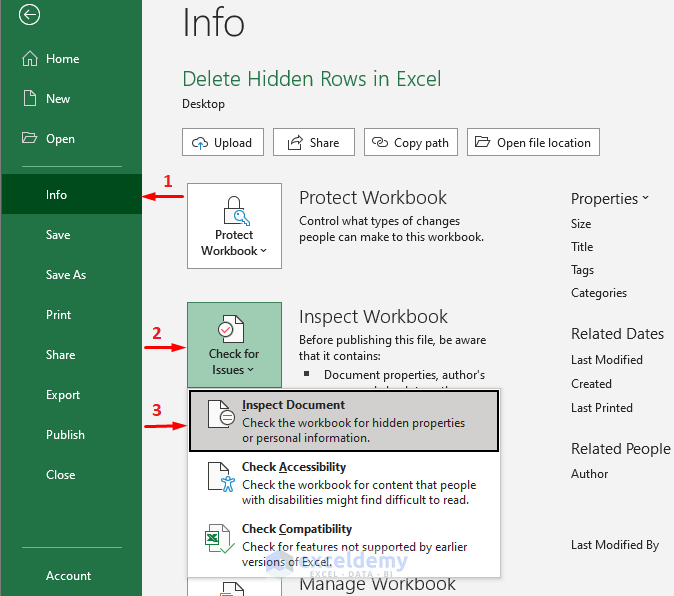The image size is (674, 596).
Task: Choose Check Compatibility from the menu
Action: point(344,545)
